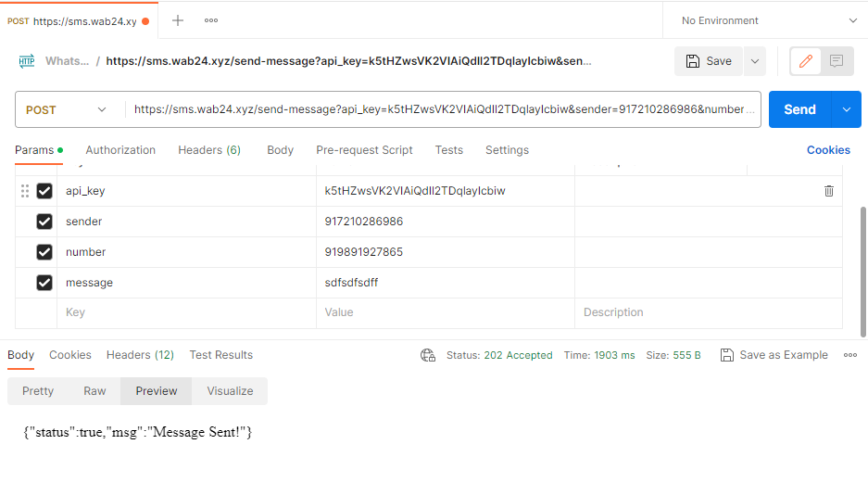The image size is (868, 495).
Task: Click the drag handle on the api_key row
Action: pyautogui.click(x=25, y=191)
